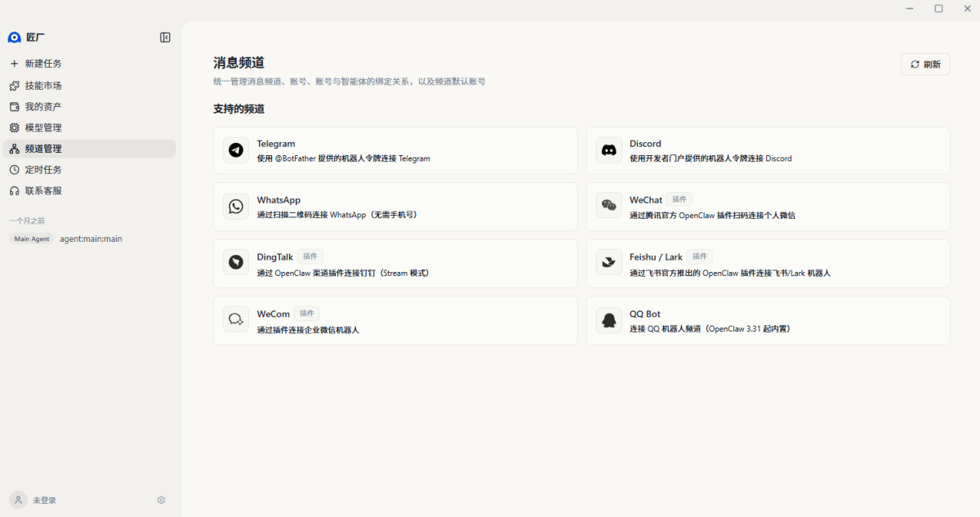980x517 pixels.
Task: Open 我的资产 in the sidebar
Action: 89,106
